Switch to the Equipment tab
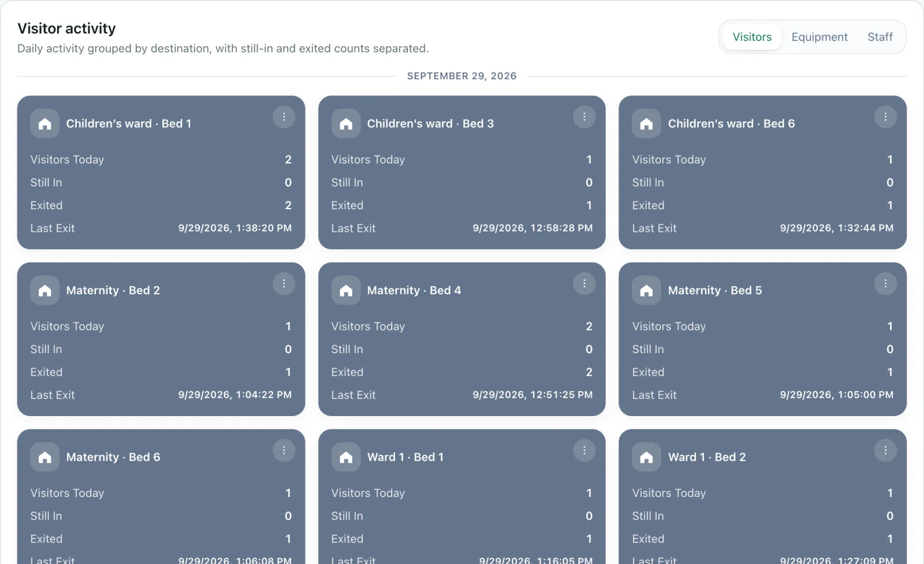 pos(819,37)
